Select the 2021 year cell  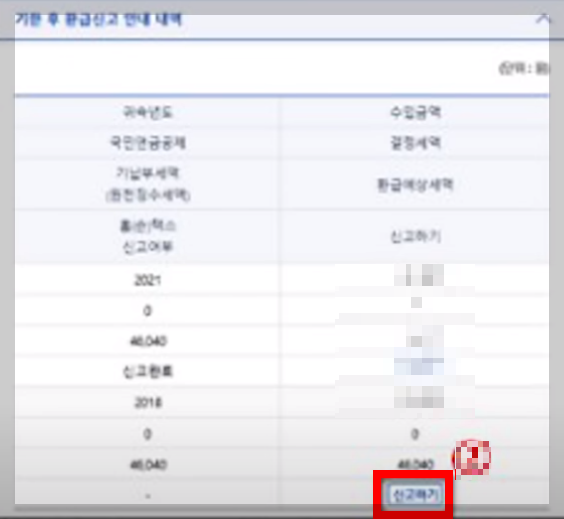click(148, 280)
